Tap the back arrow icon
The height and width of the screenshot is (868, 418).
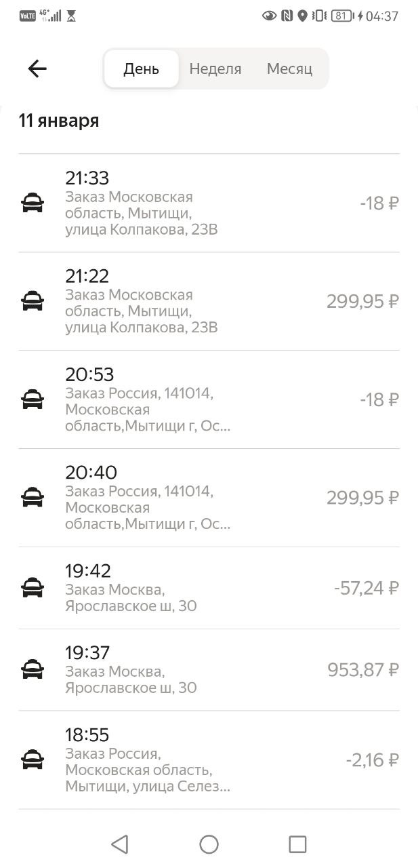click(x=37, y=68)
